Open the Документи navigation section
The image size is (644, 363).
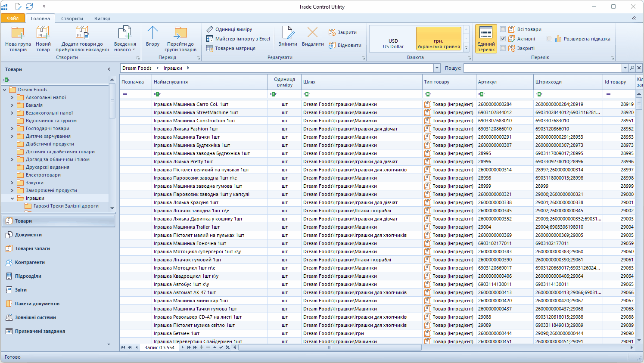[28, 235]
